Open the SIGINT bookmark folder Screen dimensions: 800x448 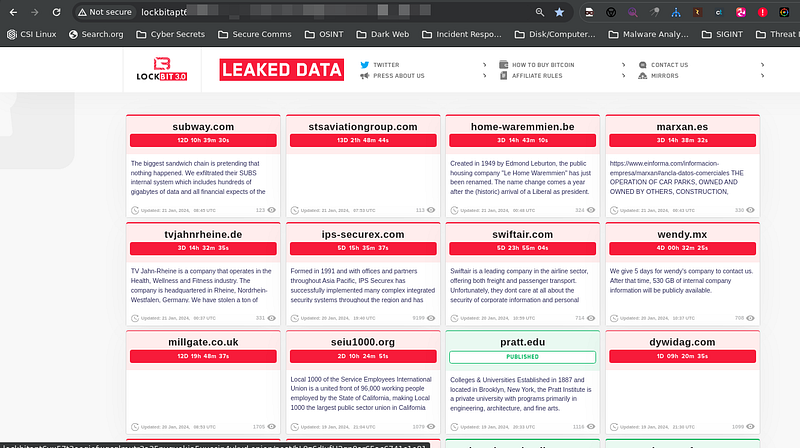tap(722, 34)
